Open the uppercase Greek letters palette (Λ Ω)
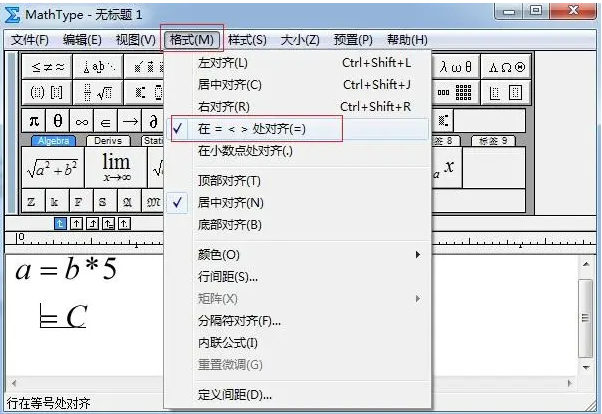Viewport: 602px width, 414px height. coord(507,66)
